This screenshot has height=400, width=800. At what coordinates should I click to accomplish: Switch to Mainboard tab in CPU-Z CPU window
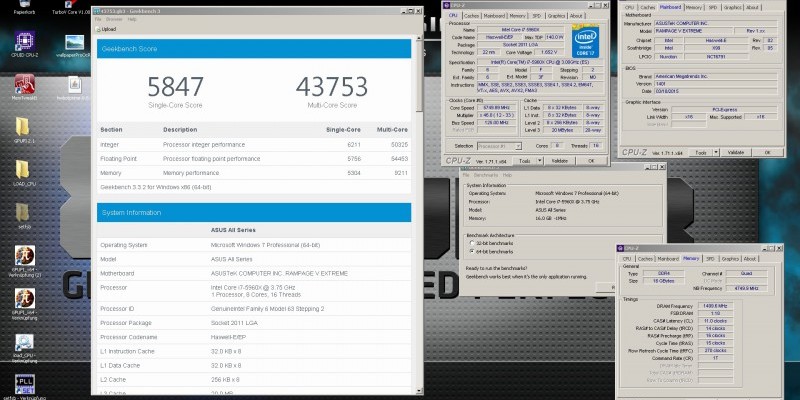[494, 16]
